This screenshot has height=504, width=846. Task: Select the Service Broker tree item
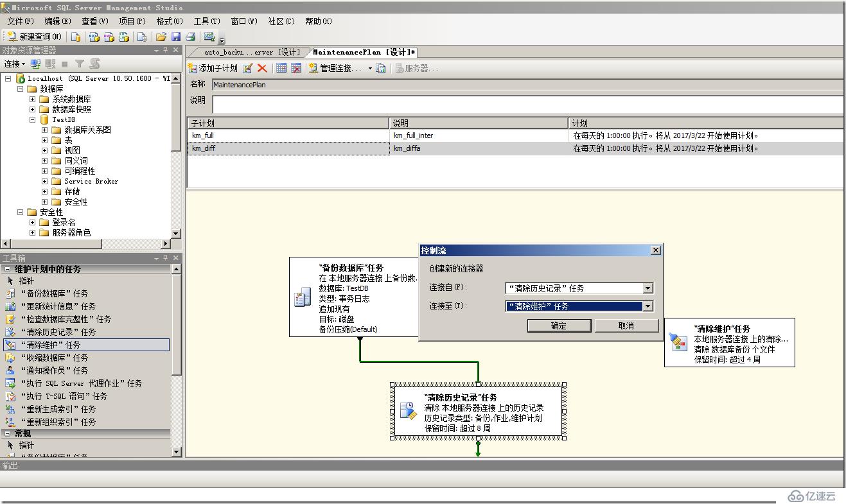click(91, 181)
